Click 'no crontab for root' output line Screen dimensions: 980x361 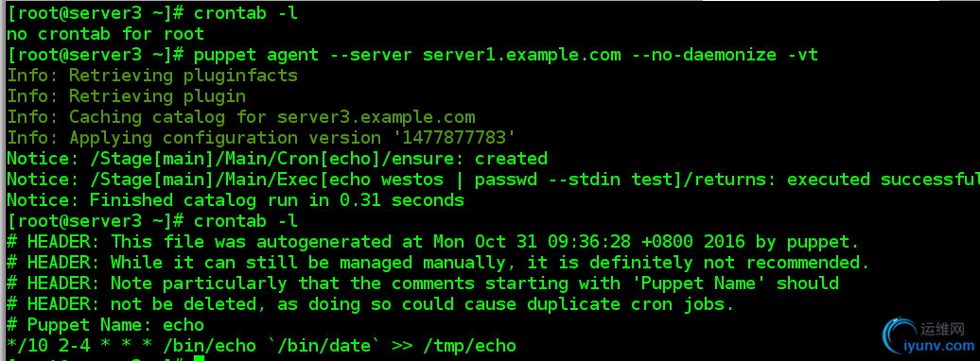[x=106, y=34]
